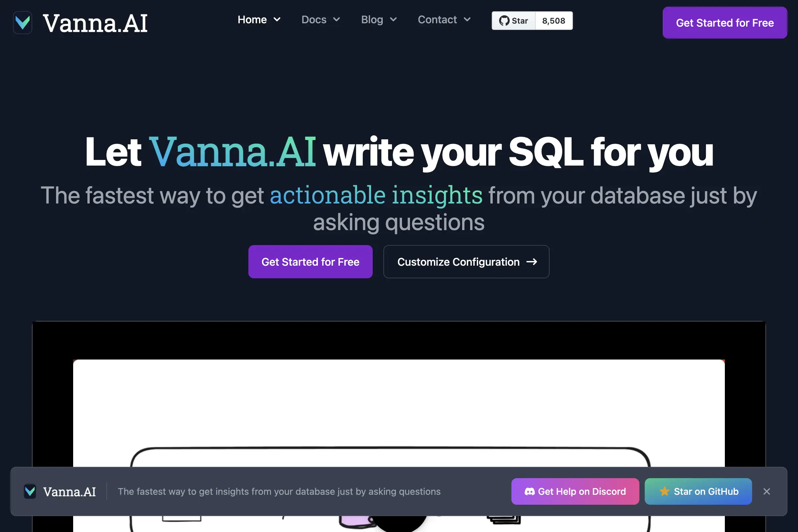Expand the Contact dropdown chevron
Viewport: 798px width, 532px height.
pyautogui.click(x=467, y=20)
